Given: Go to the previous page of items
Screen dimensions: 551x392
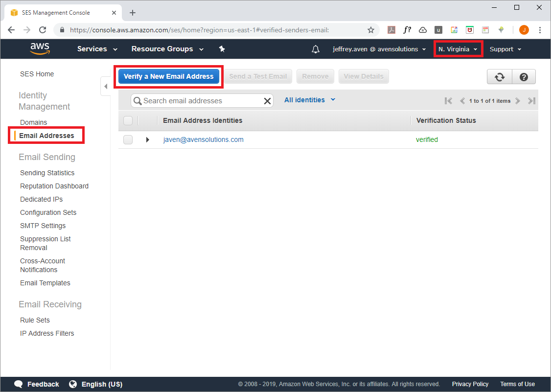Looking at the screenshot, I should coord(462,101).
